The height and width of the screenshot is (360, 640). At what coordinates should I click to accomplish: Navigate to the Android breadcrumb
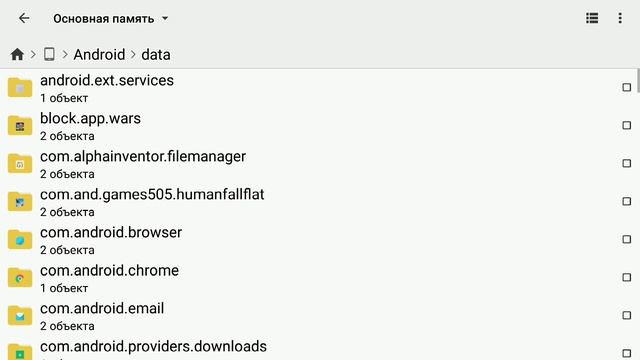click(x=99, y=54)
